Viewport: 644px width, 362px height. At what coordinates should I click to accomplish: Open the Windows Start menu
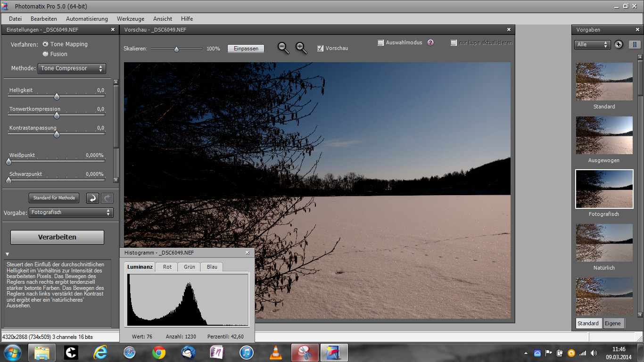coord(12,353)
